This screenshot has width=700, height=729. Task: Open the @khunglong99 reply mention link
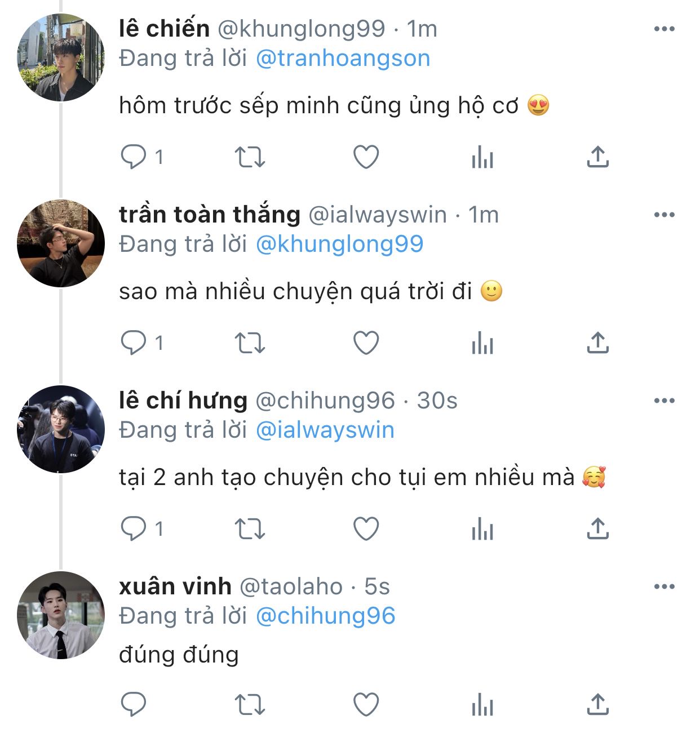pos(339,245)
